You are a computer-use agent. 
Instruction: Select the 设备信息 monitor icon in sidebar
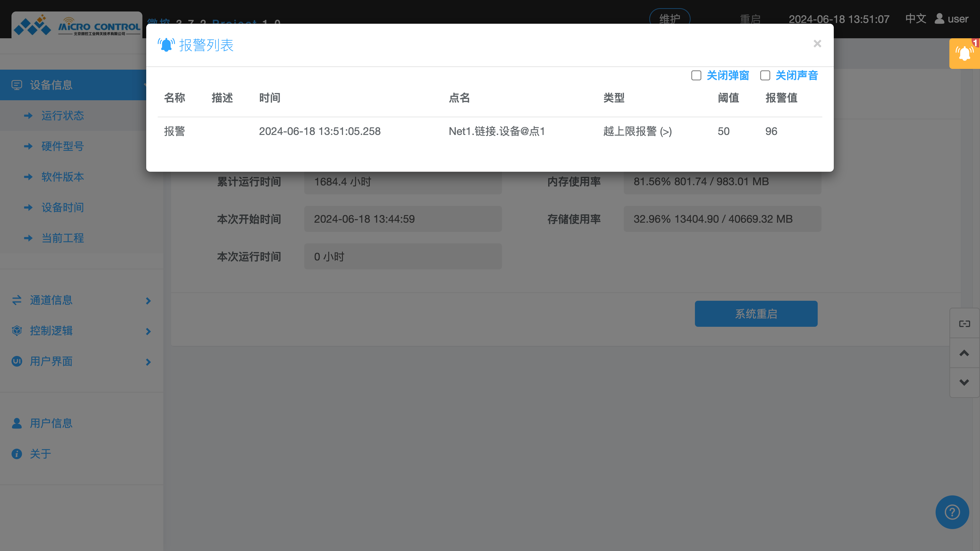(17, 85)
